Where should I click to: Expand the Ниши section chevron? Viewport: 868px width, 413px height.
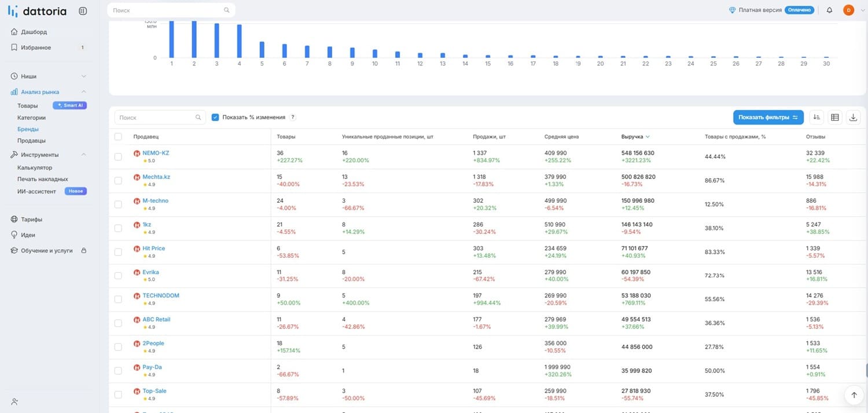(x=83, y=76)
